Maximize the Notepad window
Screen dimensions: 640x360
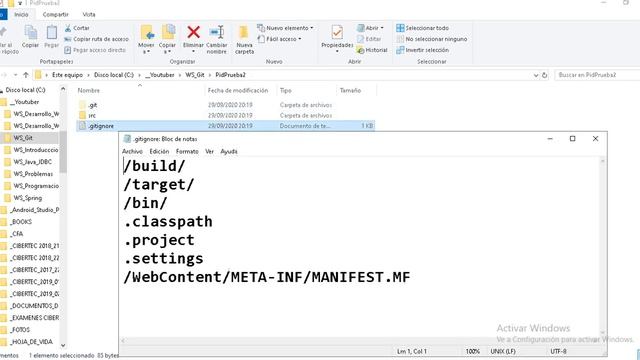[x=572, y=139]
